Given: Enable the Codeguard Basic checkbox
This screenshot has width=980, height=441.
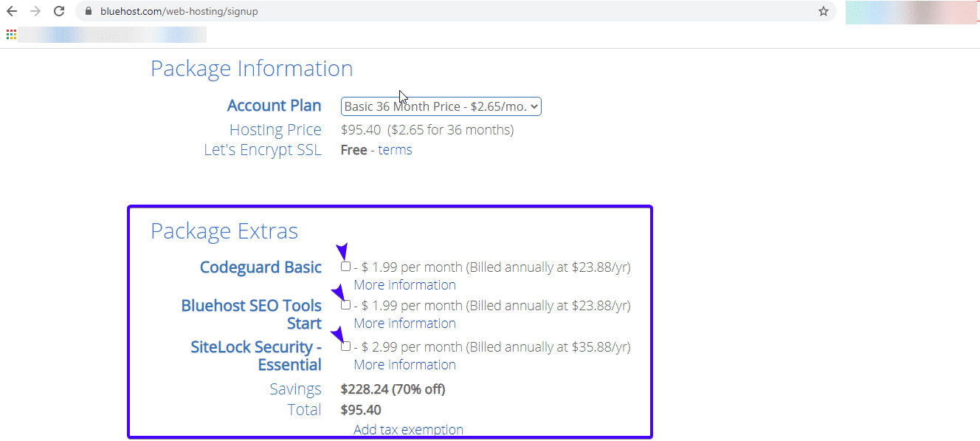Looking at the screenshot, I should (345, 267).
